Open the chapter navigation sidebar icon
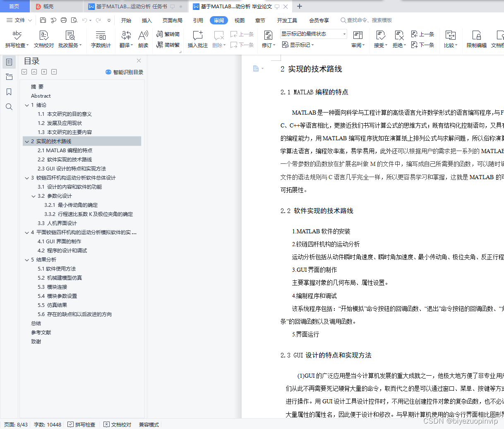The height and width of the screenshot is (429, 504). tap(9, 77)
